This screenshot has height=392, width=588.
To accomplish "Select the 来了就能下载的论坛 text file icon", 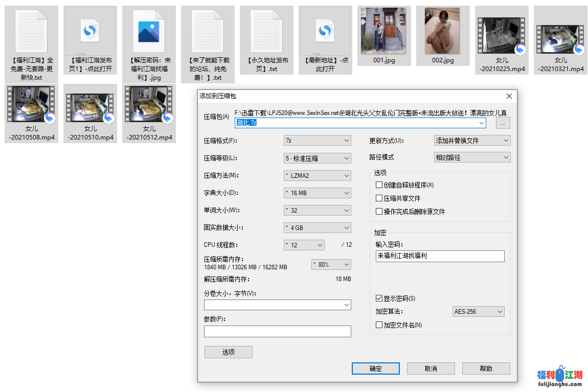I will click(208, 31).
